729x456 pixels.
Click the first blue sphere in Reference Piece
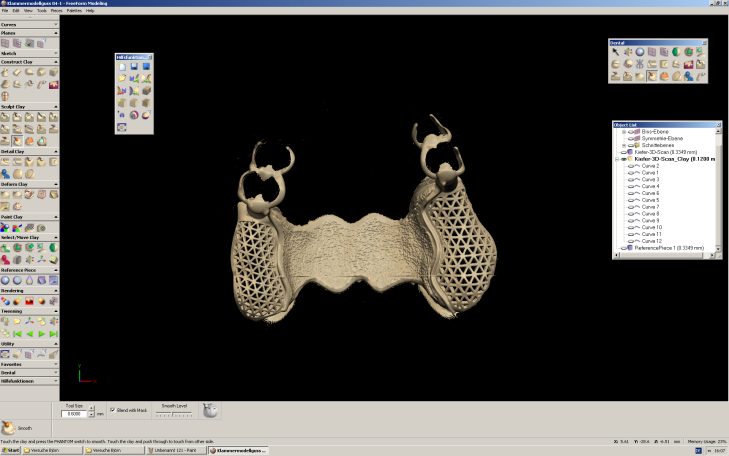(6, 281)
